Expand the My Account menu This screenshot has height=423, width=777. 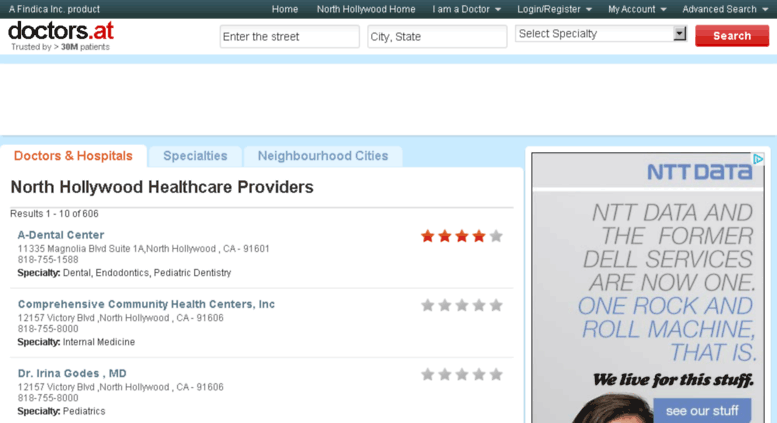pyautogui.click(x=637, y=9)
